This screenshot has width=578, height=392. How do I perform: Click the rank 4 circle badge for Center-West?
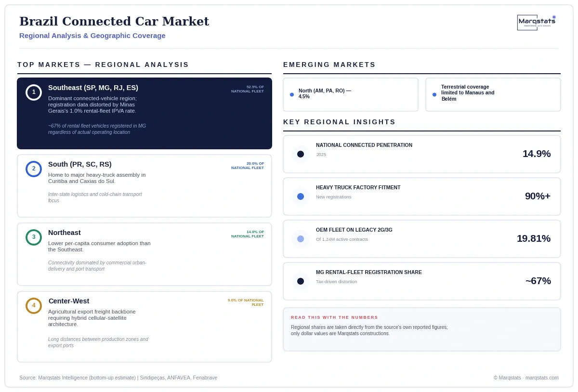tap(34, 306)
